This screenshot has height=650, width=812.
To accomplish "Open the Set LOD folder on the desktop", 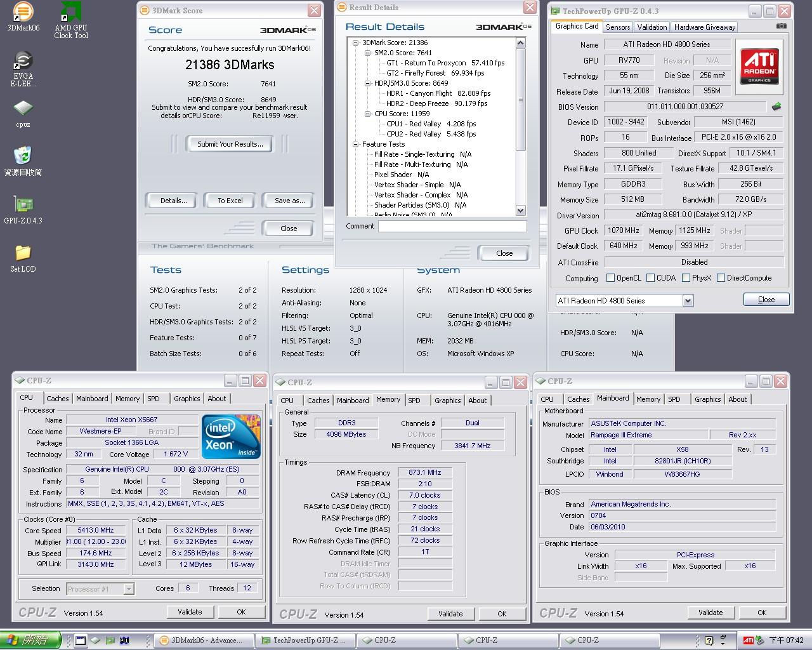I will coord(23,258).
